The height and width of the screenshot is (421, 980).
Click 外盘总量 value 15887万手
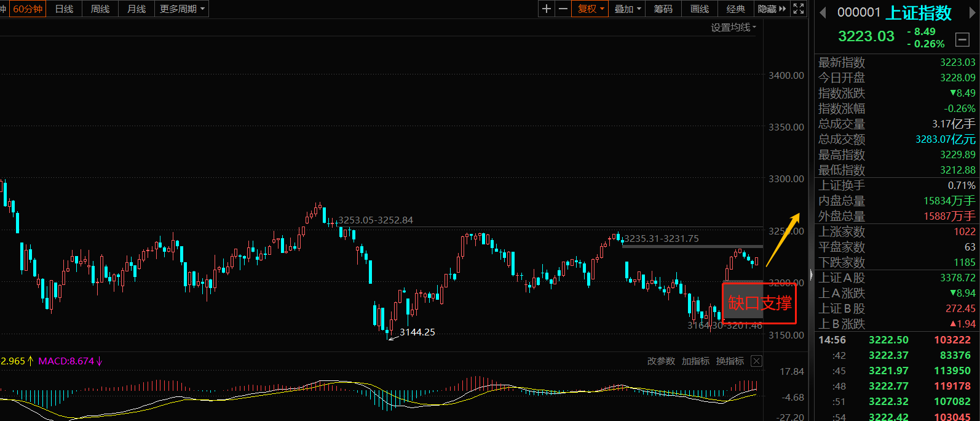click(949, 216)
